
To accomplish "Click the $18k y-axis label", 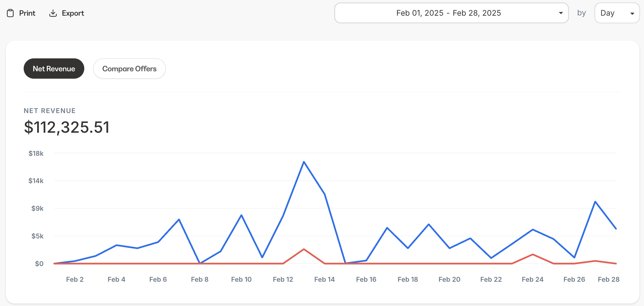I will point(36,154).
